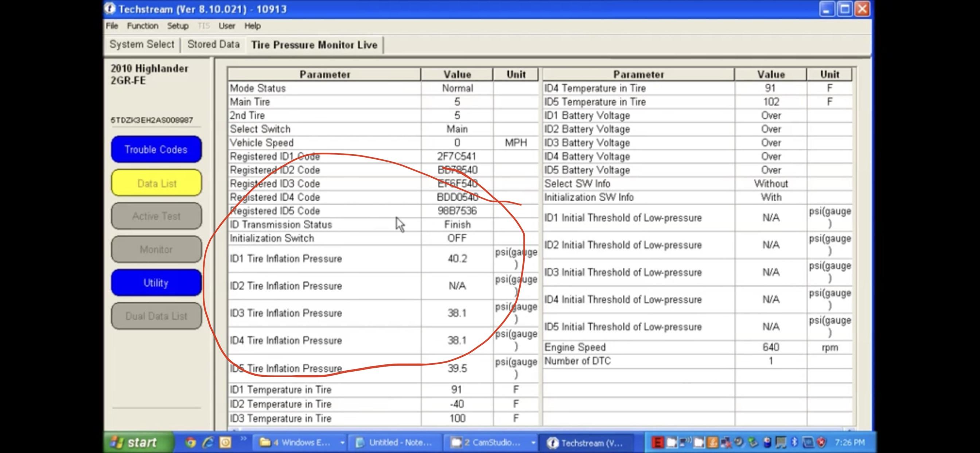Select the Vehicle Speed row
The height and width of the screenshot is (453, 980).
[383, 143]
